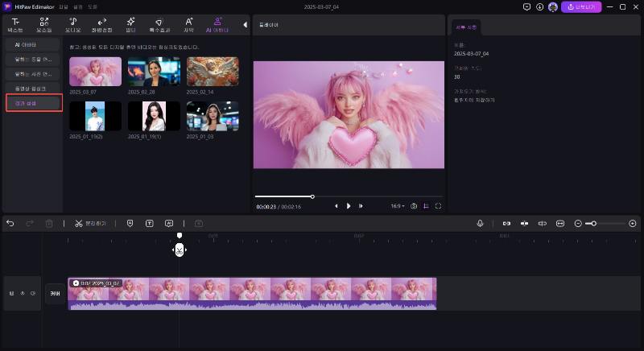Toggle the preview-on-scrub icon right of the snapping icon
The image size is (644, 351).
coord(542,223)
